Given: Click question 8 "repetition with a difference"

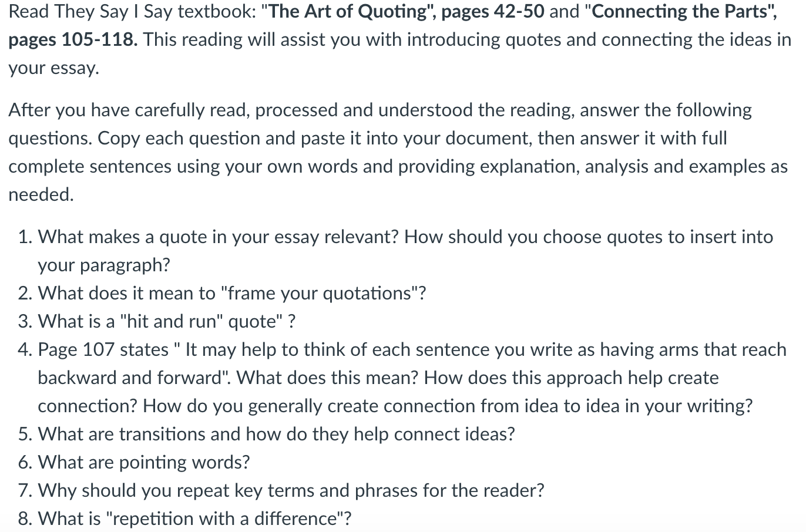Looking at the screenshot, I should point(185,518).
